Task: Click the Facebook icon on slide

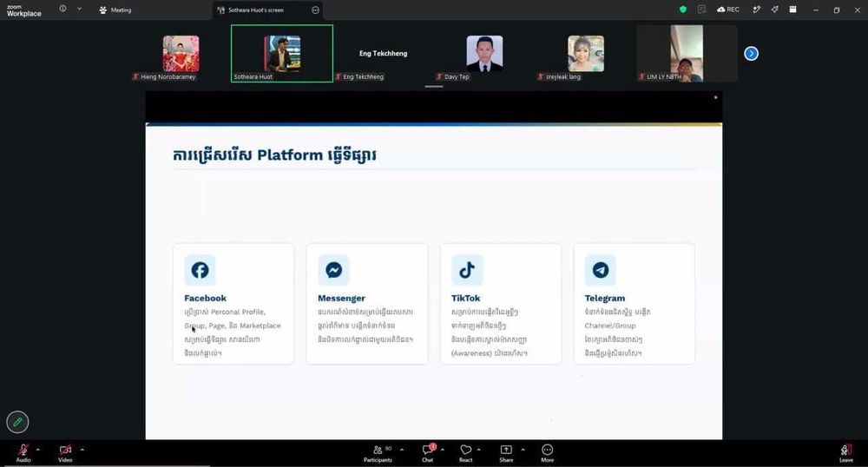Action: (x=200, y=270)
